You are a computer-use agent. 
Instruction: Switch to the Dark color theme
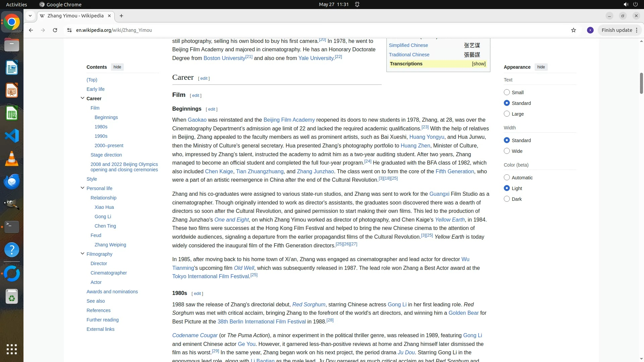[507, 199]
